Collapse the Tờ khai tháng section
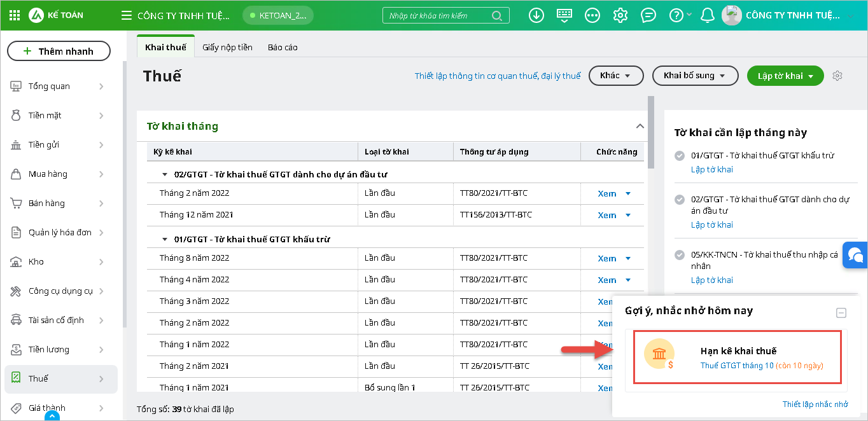868x421 pixels. [640, 126]
